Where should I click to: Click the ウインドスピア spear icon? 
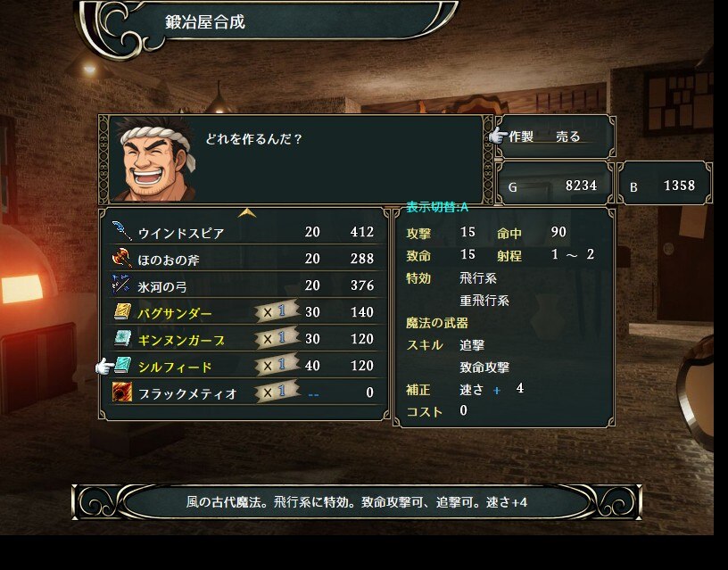pyautogui.click(x=122, y=231)
